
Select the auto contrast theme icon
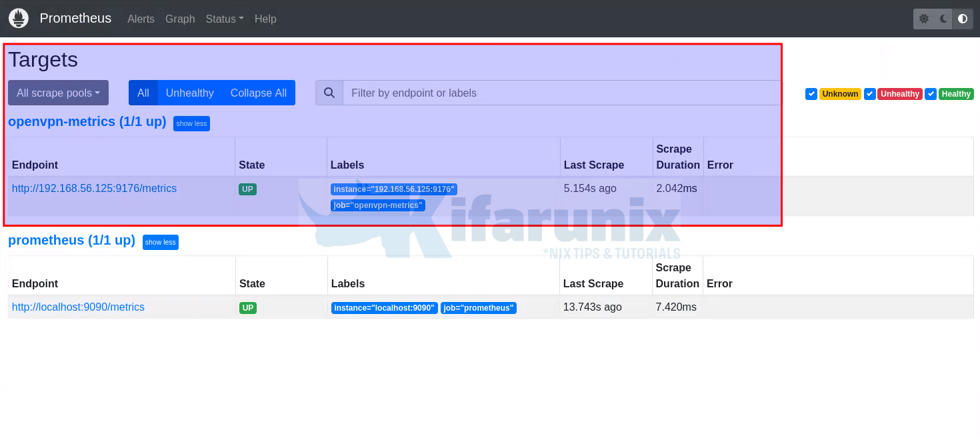click(x=963, y=19)
